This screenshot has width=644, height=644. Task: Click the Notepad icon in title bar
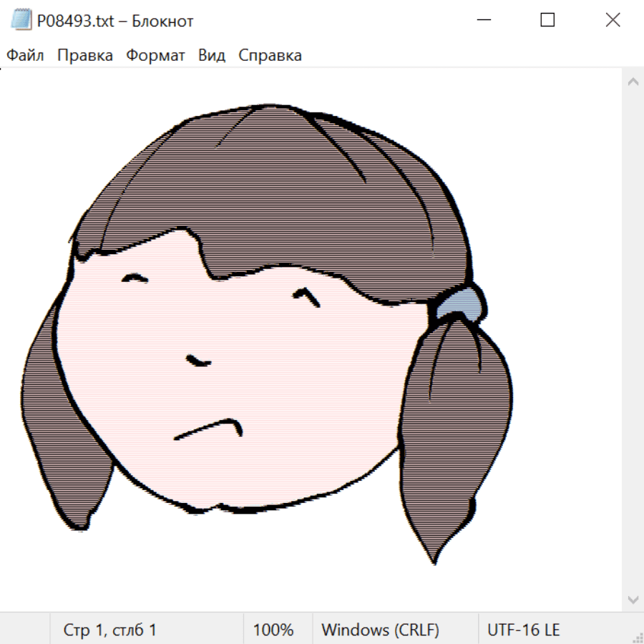(21, 21)
